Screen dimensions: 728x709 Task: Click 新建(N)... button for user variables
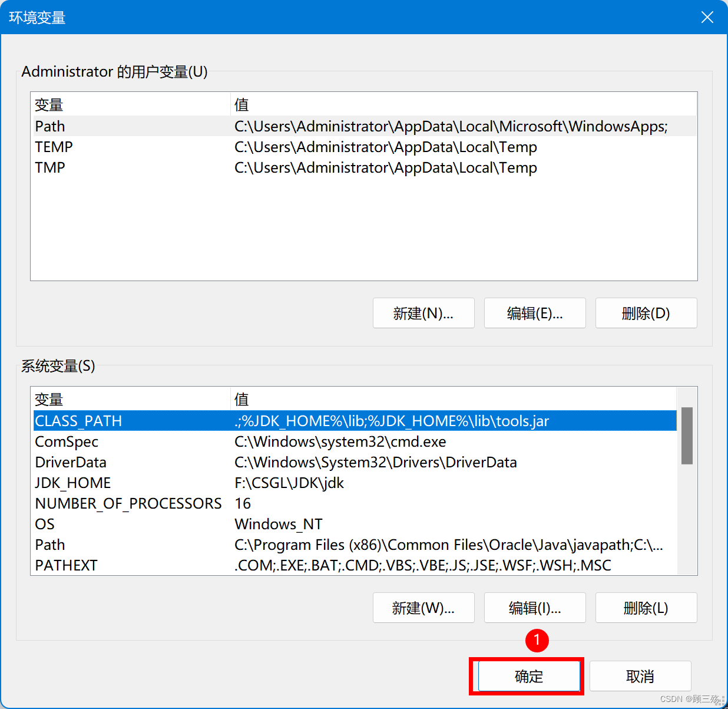[423, 313]
